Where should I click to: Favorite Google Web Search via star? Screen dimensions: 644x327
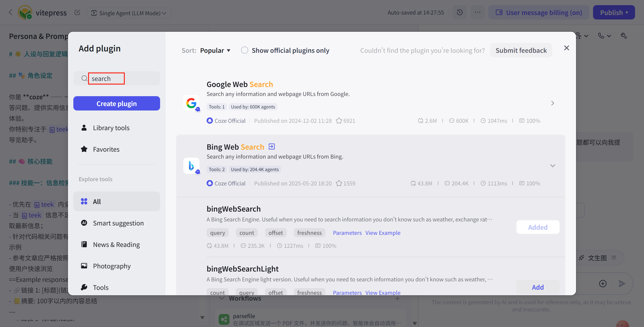[339, 121]
